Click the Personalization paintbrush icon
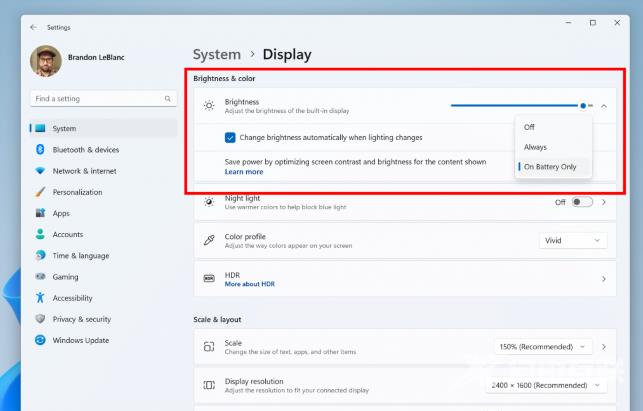 [40, 192]
